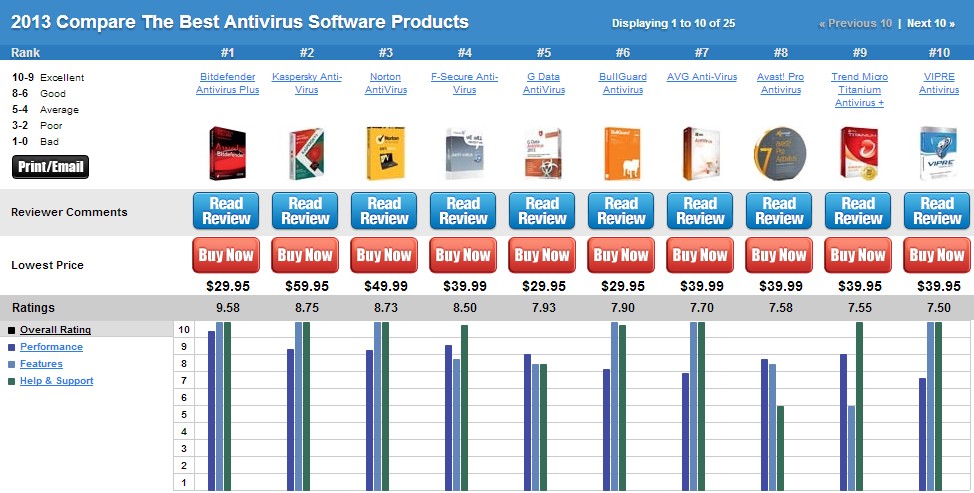Viewport: 974px width, 493px height.
Task: Open the Performance ratings link
Action: click(x=51, y=347)
